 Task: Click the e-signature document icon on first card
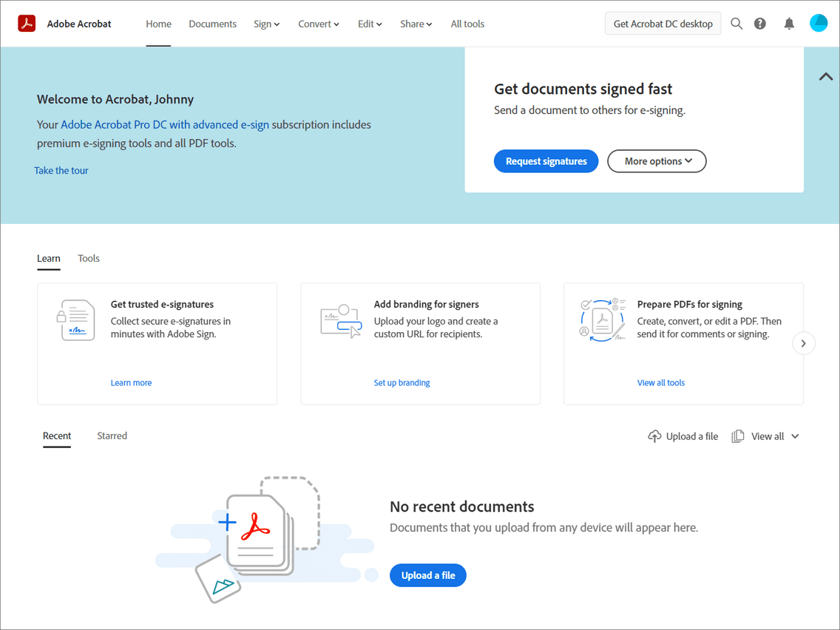pos(77,319)
